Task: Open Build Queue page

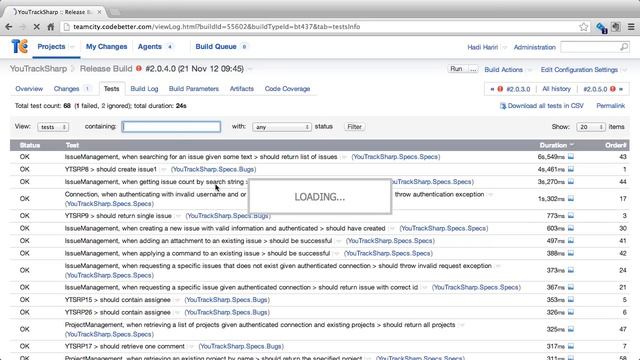Action: 216,47
